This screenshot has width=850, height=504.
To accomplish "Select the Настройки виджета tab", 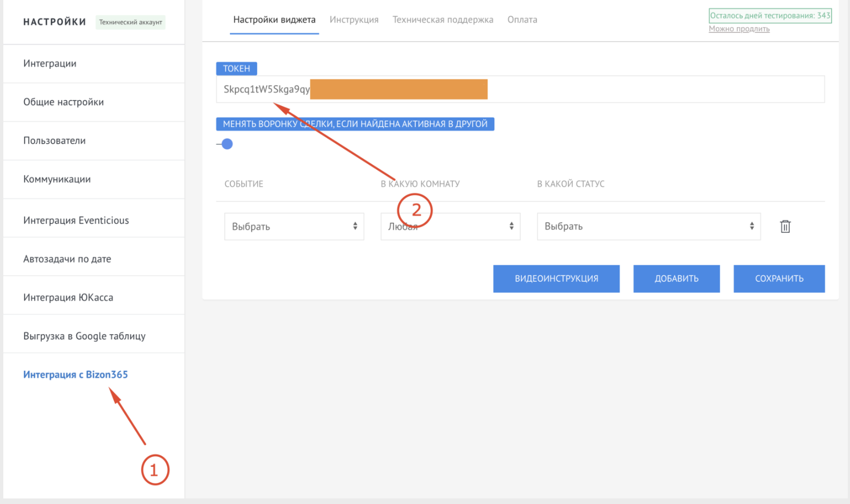I will 274,20.
